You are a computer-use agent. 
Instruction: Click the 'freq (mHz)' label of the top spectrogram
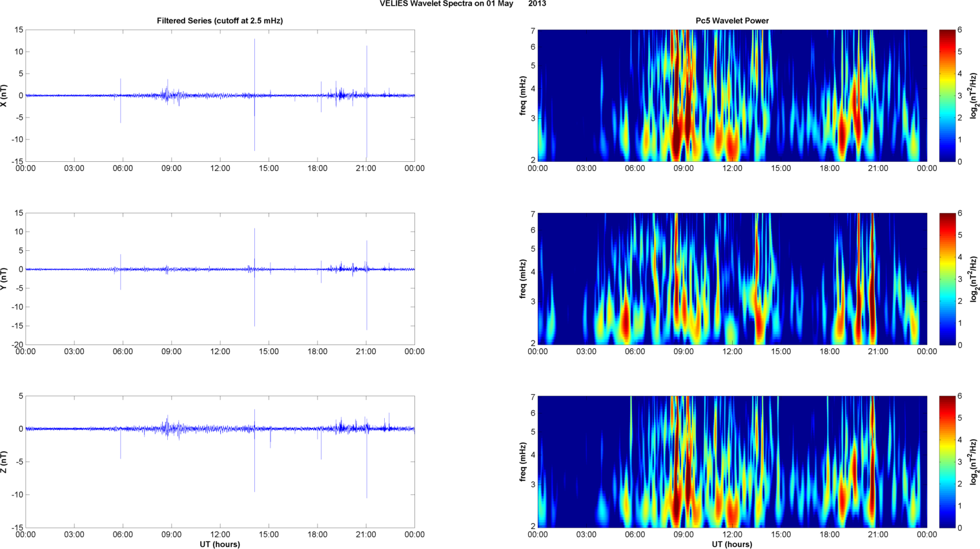(523, 95)
